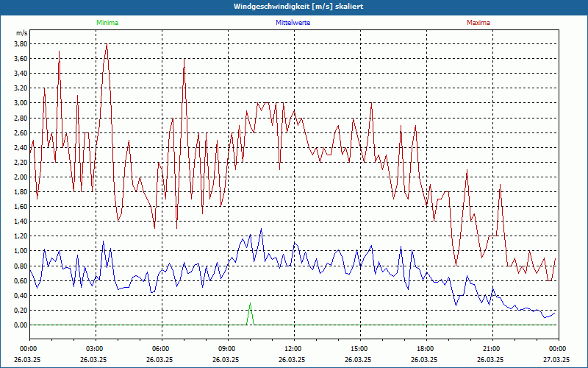Viewport: 588px width, 368px height.
Task: Click the 2,60 y-axis value
Action: click(x=21, y=132)
